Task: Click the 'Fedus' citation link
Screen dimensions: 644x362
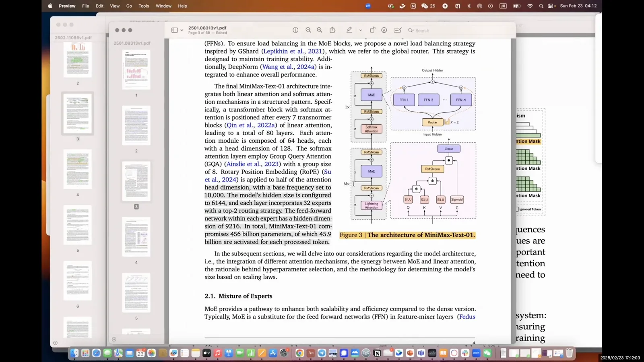Action: [467, 317]
